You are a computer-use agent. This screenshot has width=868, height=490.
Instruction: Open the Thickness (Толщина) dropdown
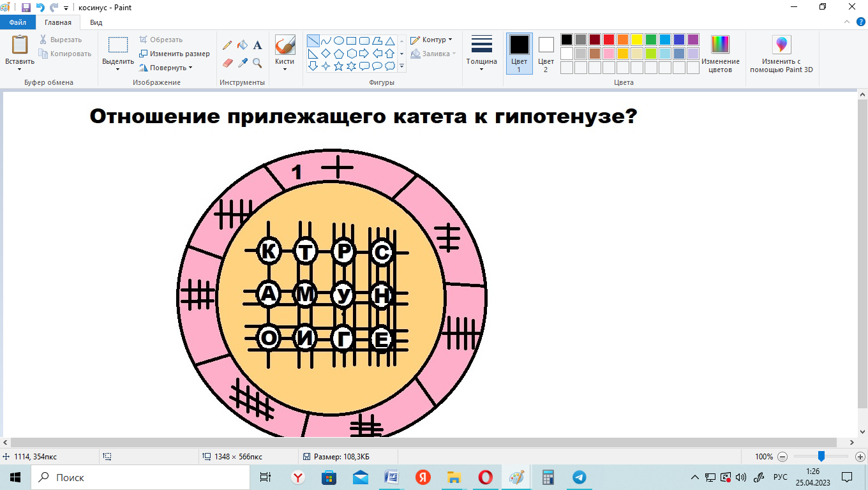click(x=481, y=54)
